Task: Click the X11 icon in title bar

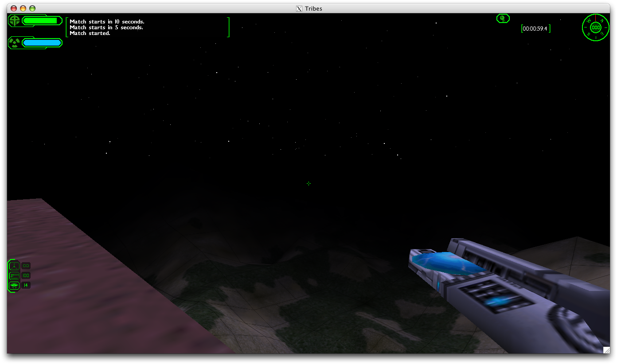Action: tap(299, 8)
